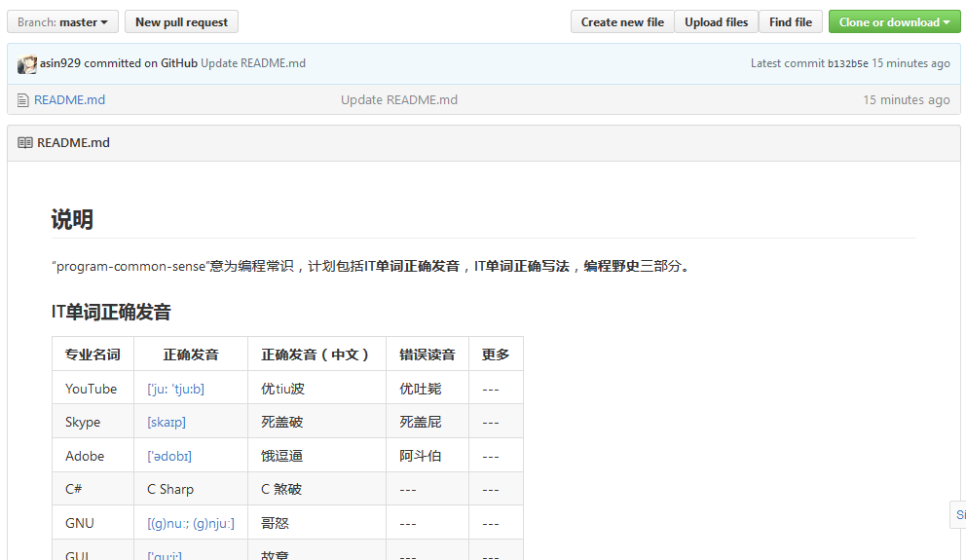The image size is (966, 560).
Task: Select the 正确发音（中文）column header
Action: tap(316, 355)
